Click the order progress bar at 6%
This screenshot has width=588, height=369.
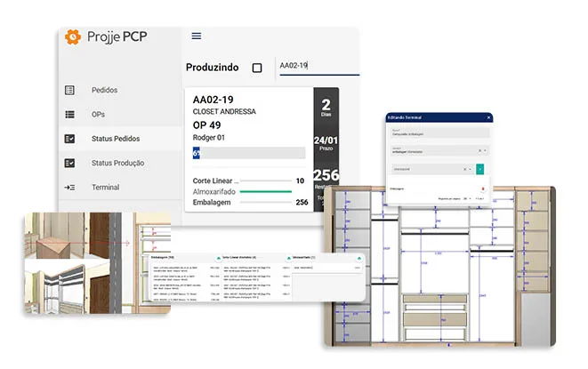(x=248, y=153)
